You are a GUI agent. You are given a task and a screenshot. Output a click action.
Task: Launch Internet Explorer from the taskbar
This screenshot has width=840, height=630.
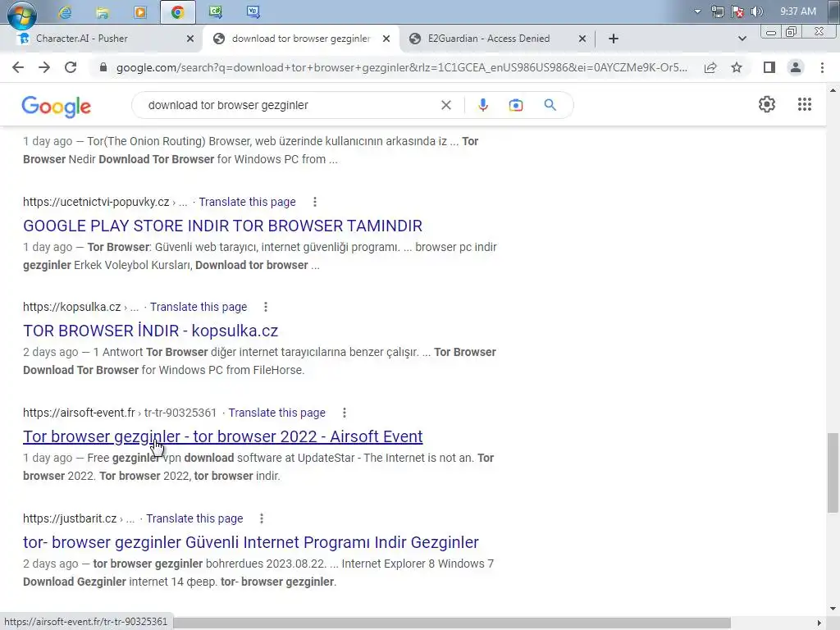click(x=66, y=11)
